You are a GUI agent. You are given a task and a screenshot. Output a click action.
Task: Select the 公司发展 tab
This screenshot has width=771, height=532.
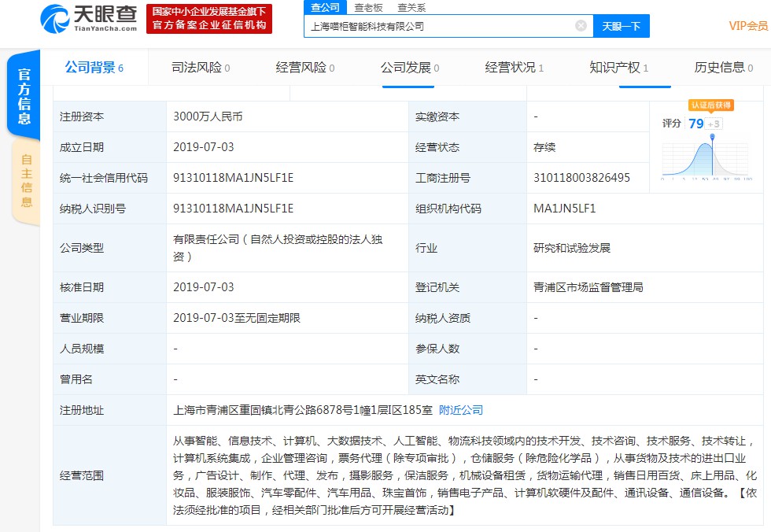point(410,68)
